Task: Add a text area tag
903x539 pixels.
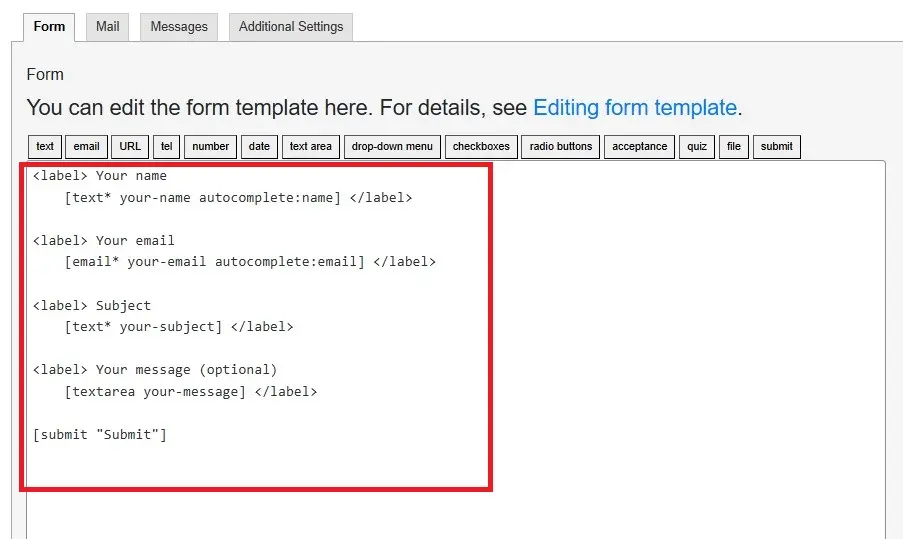Action: point(310,147)
